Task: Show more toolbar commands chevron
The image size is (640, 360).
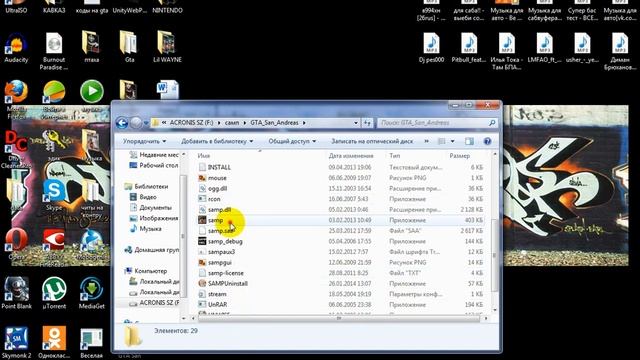Action: click(x=427, y=141)
